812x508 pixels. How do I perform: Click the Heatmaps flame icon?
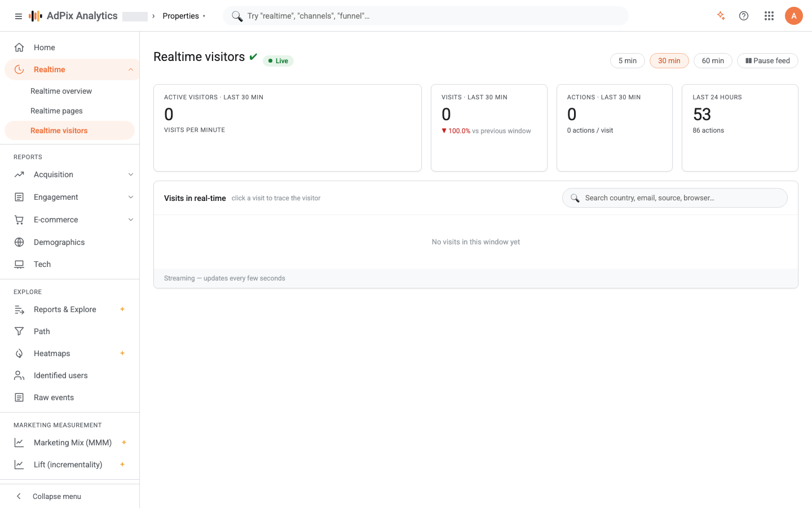(19, 353)
